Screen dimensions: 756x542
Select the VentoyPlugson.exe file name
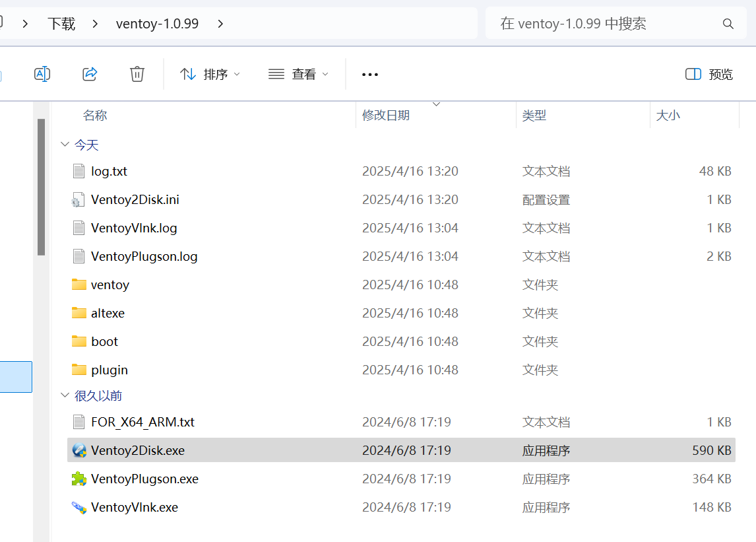pyautogui.click(x=144, y=479)
